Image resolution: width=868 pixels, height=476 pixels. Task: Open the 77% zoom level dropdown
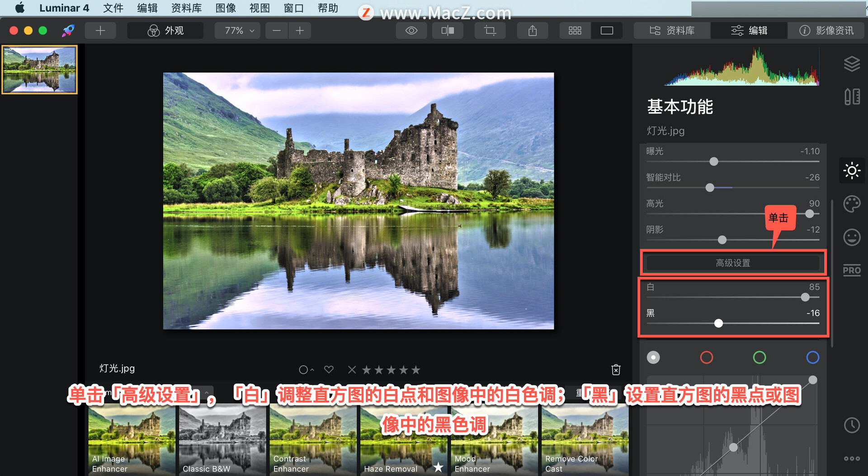[x=237, y=30]
